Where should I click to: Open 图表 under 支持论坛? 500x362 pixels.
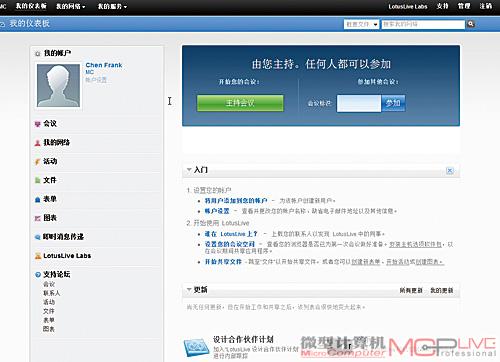click(49, 329)
